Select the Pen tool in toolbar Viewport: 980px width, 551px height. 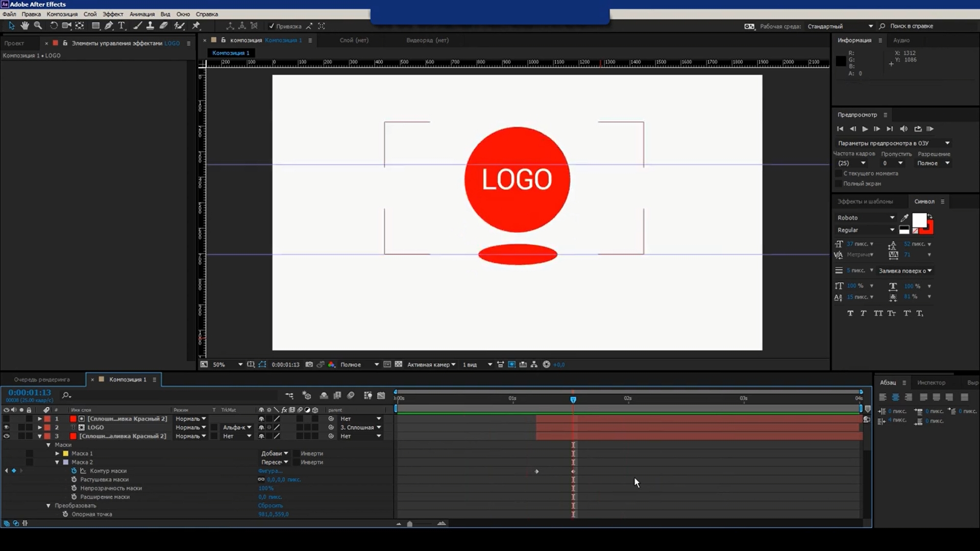click(x=109, y=26)
